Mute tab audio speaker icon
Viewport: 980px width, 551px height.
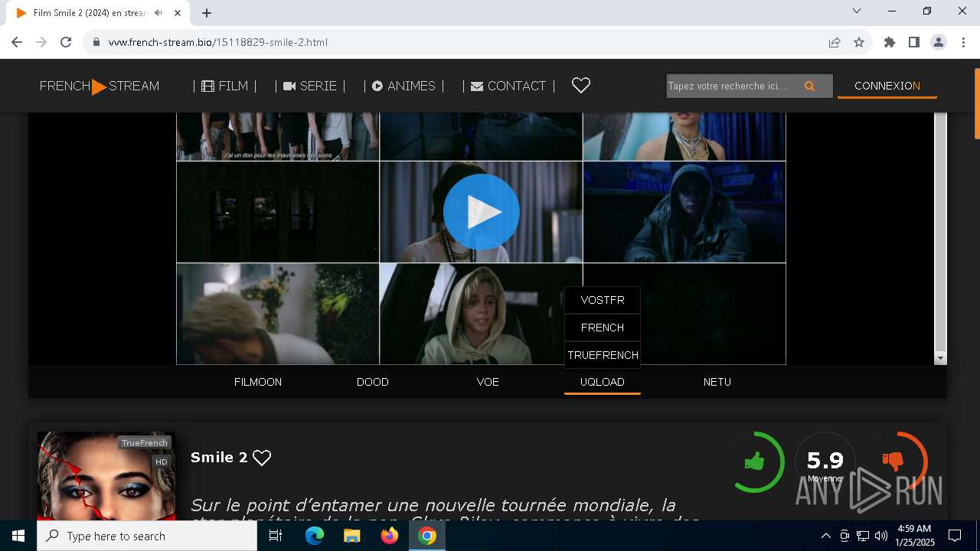[x=158, y=13]
